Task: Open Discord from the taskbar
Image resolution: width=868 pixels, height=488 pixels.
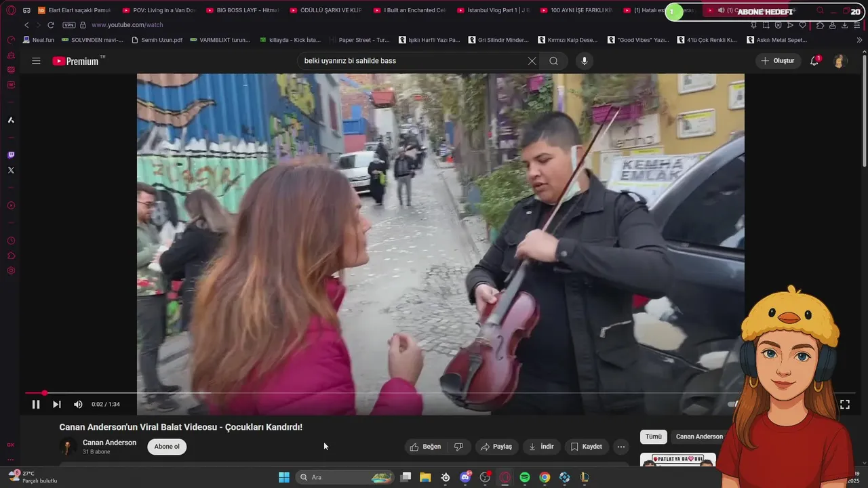Action: 465,477
